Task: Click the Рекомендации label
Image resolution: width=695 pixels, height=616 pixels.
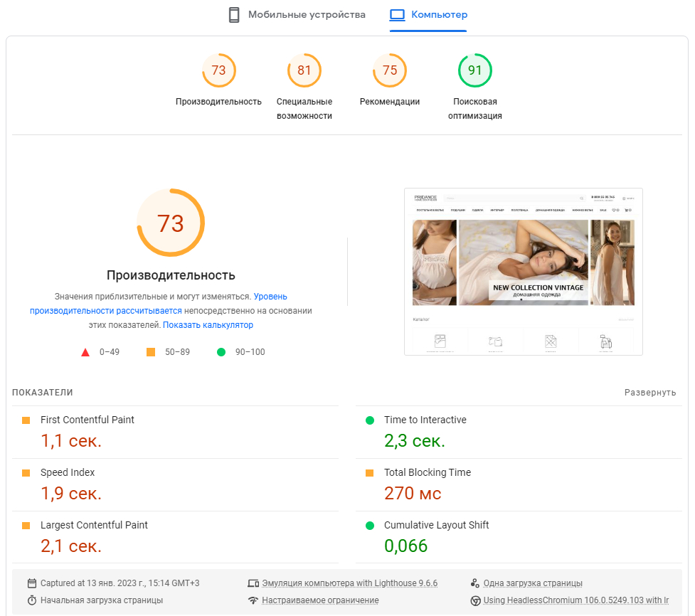Action: tap(390, 102)
